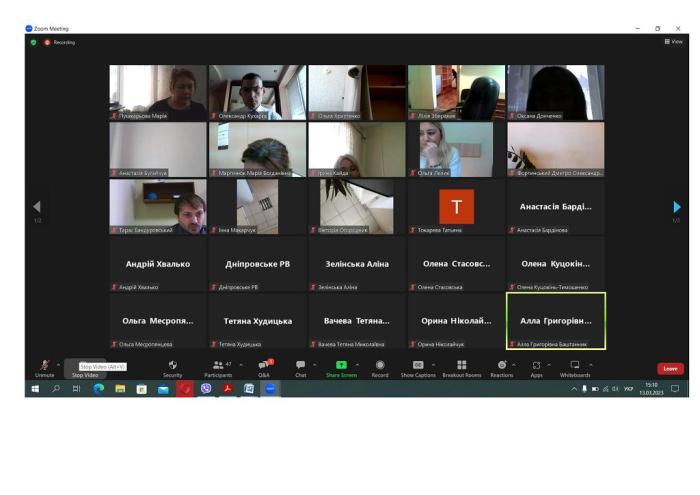
Task: Expand the arrow beside Unmute
Action: pyautogui.click(x=58, y=364)
